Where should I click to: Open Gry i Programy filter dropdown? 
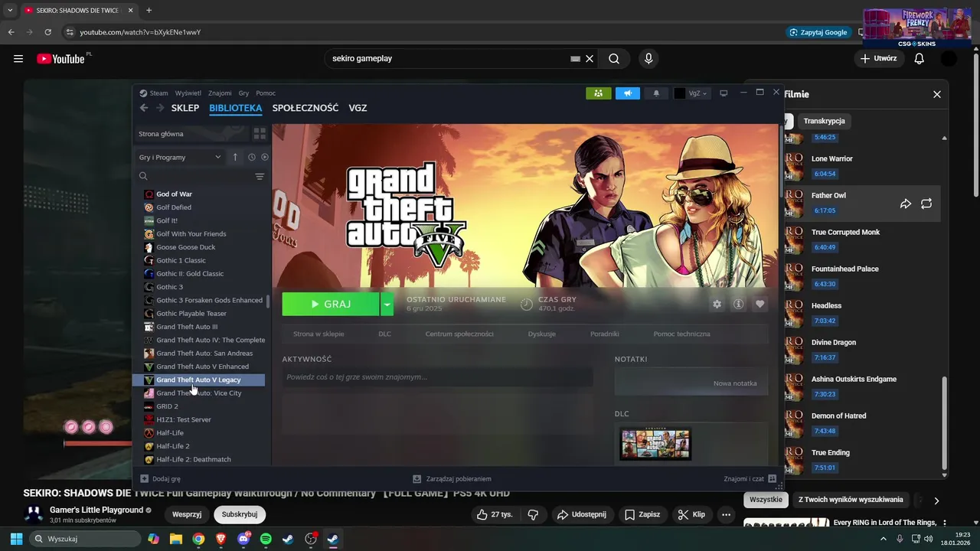click(x=180, y=157)
